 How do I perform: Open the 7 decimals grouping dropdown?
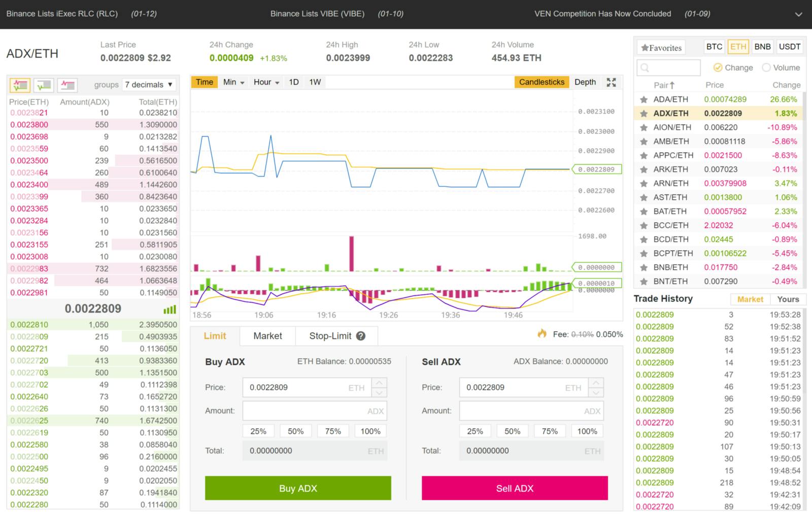click(149, 85)
